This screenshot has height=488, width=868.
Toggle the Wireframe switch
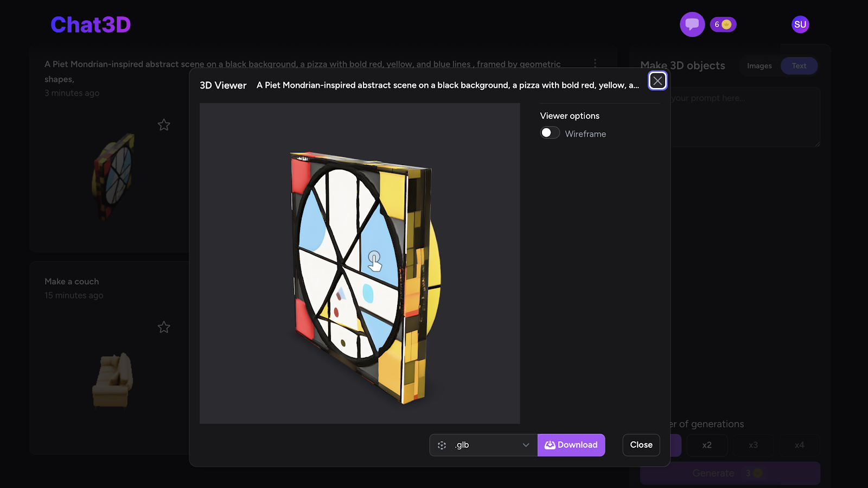click(x=550, y=133)
